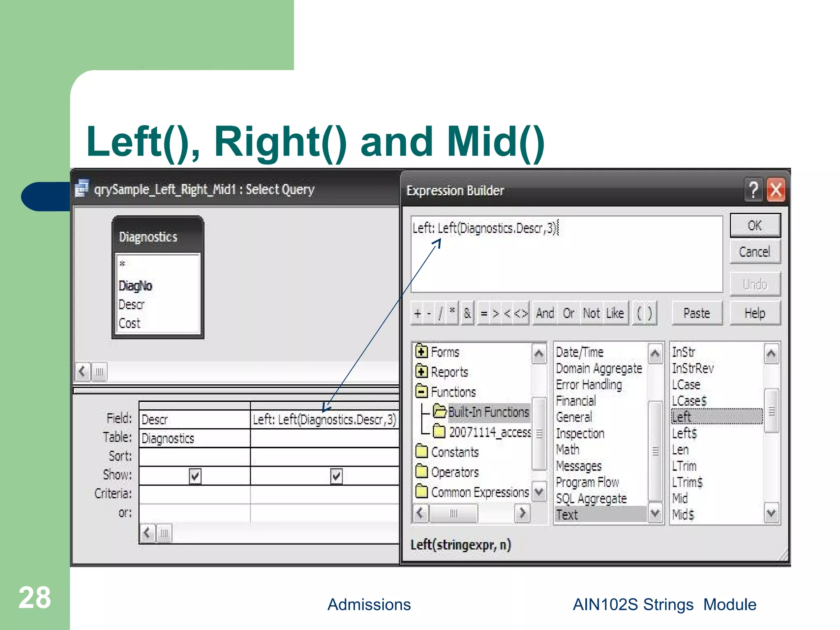The height and width of the screenshot is (630, 840).
Task: Click in the expression text box
Action: tap(566, 254)
